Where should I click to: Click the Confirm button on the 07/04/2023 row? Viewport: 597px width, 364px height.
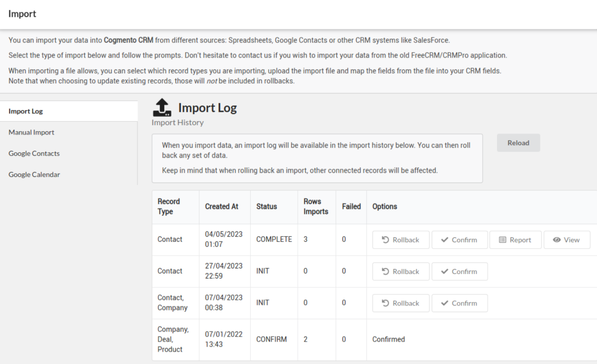[x=460, y=303]
